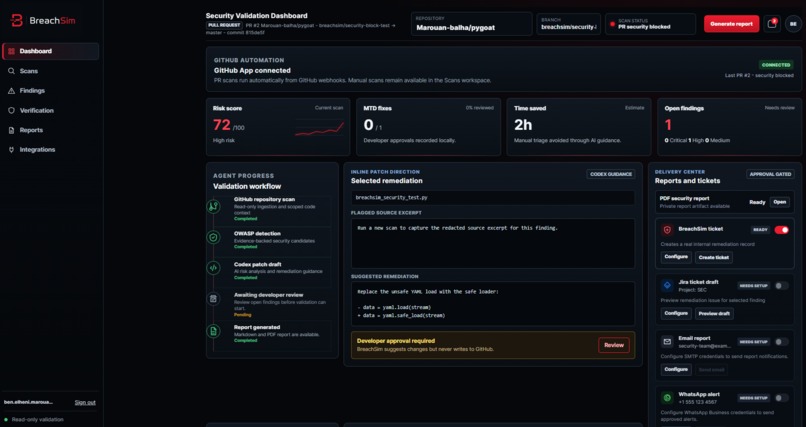Click the CODEX GUIDANCE badge
Viewport: 806px width, 427px height.
click(x=611, y=174)
